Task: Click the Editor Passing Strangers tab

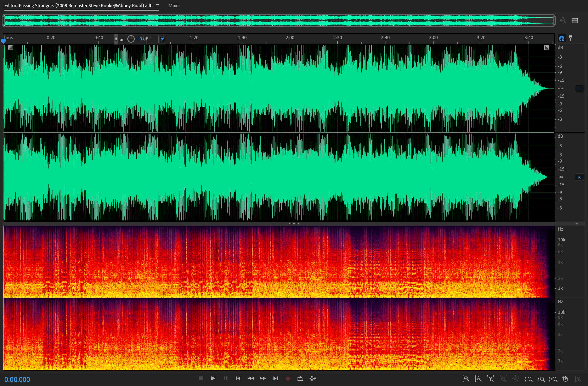Action: pyautogui.click(x=78, y=6)
